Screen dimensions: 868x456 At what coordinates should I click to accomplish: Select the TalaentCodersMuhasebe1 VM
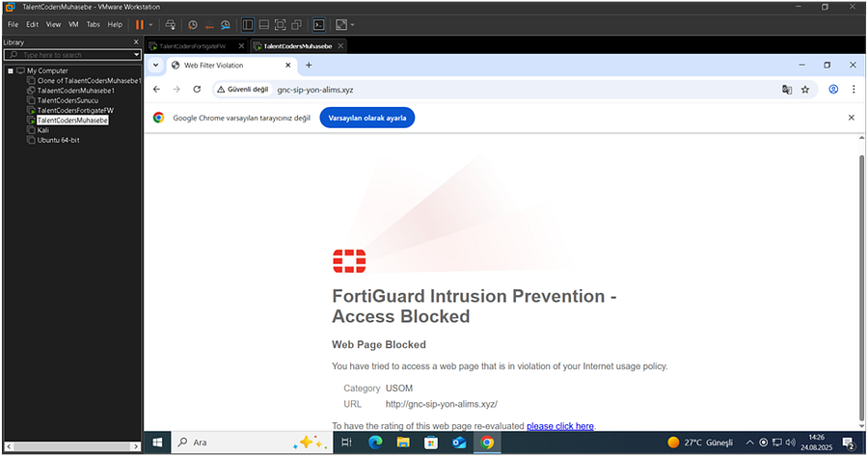tap(76, 91)
